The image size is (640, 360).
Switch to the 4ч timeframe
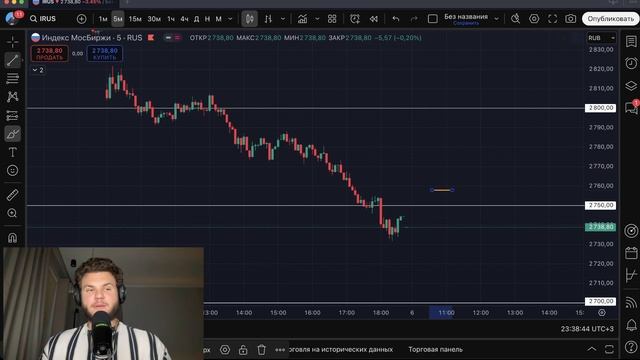click(184, 19)
